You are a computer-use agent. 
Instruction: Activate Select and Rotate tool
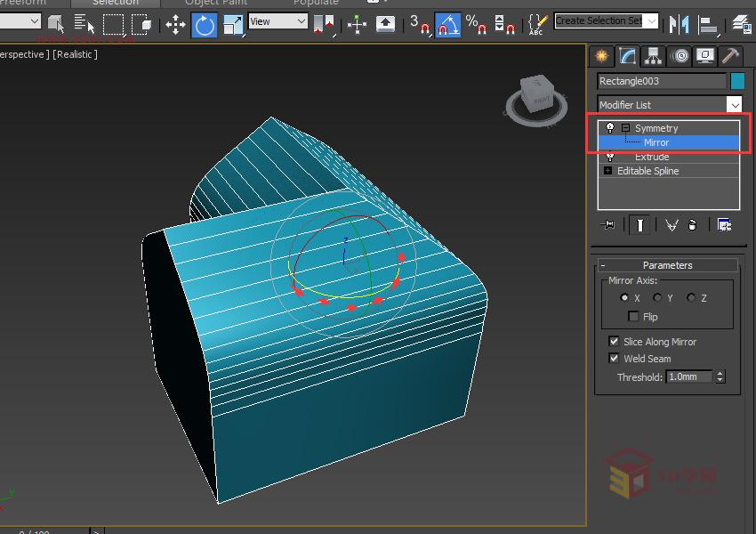pyautogui.click(x=205, y=25)
